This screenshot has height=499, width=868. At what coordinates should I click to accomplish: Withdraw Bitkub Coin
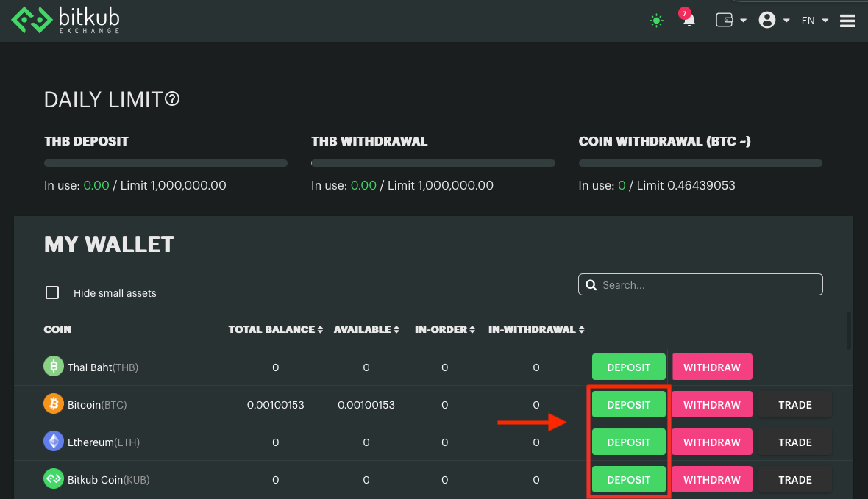click(x=712, y=479)
